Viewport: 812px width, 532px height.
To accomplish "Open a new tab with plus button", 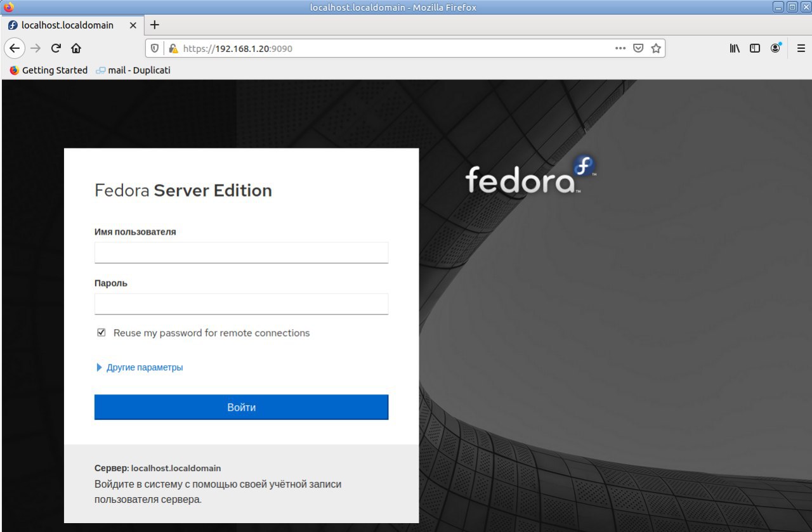I will click(154, 25).
